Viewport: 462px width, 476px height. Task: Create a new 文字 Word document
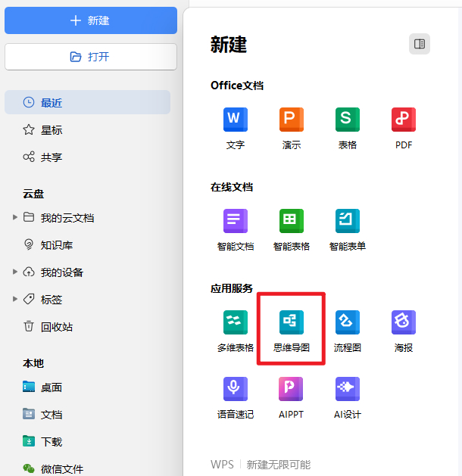click(x=236, y=128)
